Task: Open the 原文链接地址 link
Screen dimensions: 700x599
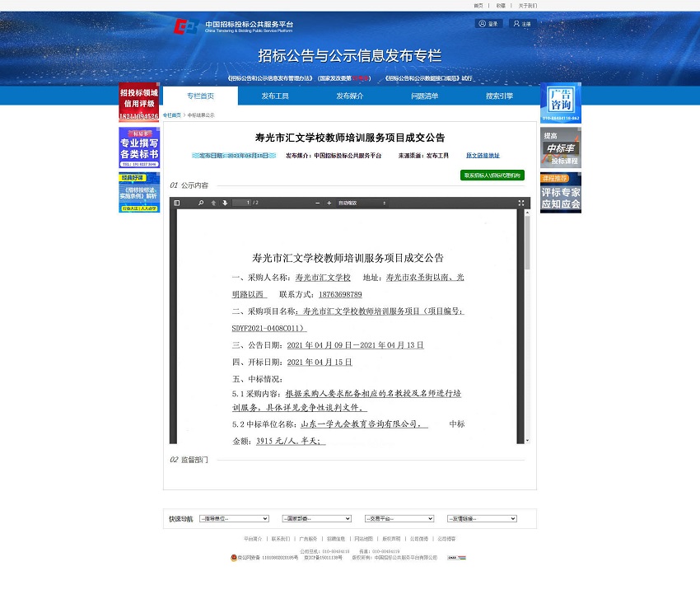Action: coord(483,155)
